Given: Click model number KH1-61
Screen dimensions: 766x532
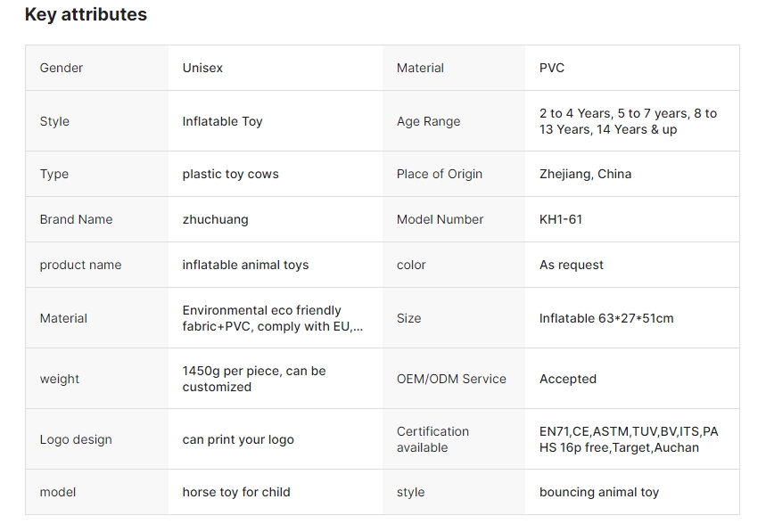Looking at the screenshot, I should click(x=561, y=219).
